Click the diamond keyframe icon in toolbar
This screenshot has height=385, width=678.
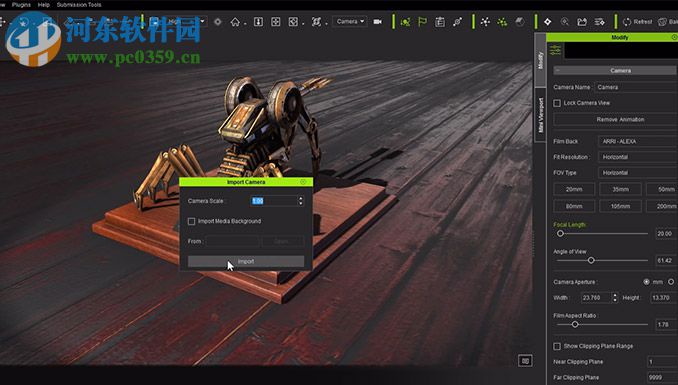coord(547,22)
